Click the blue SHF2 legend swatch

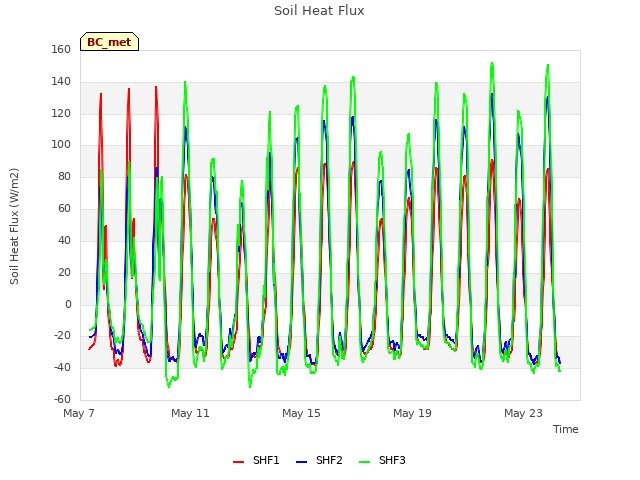click(301, 462)
